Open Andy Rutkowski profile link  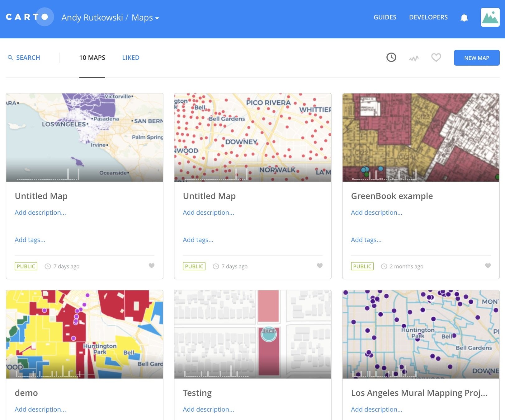point(92,17)
